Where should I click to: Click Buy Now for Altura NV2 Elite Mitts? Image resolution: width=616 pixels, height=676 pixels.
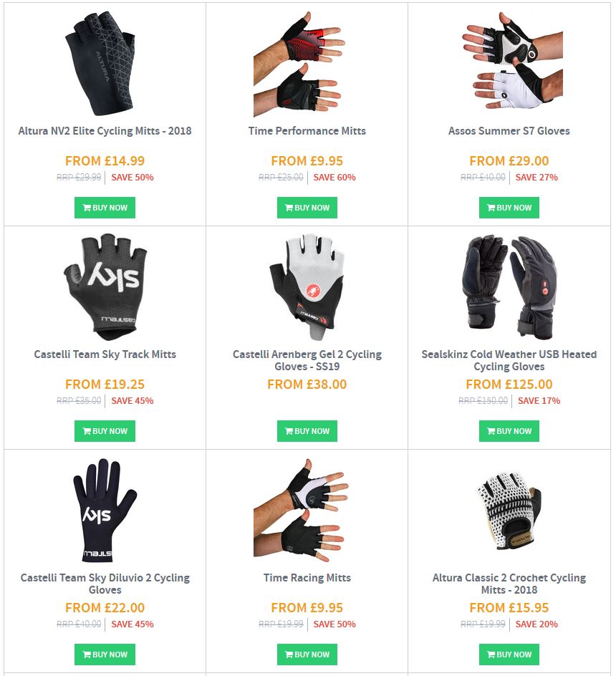(x=105, y=208)
